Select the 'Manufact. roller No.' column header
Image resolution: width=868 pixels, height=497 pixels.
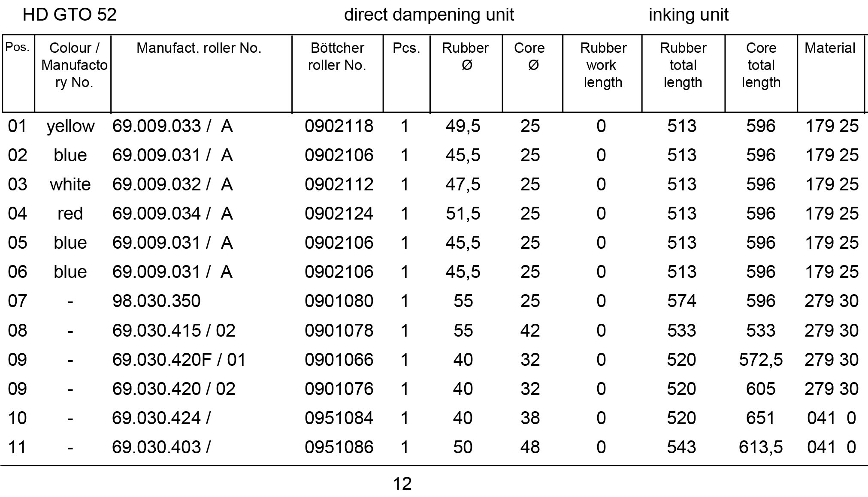199,48
